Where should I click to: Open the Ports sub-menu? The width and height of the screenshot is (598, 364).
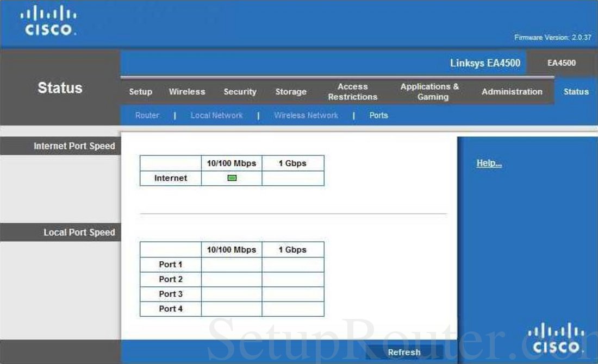(378, 115)
